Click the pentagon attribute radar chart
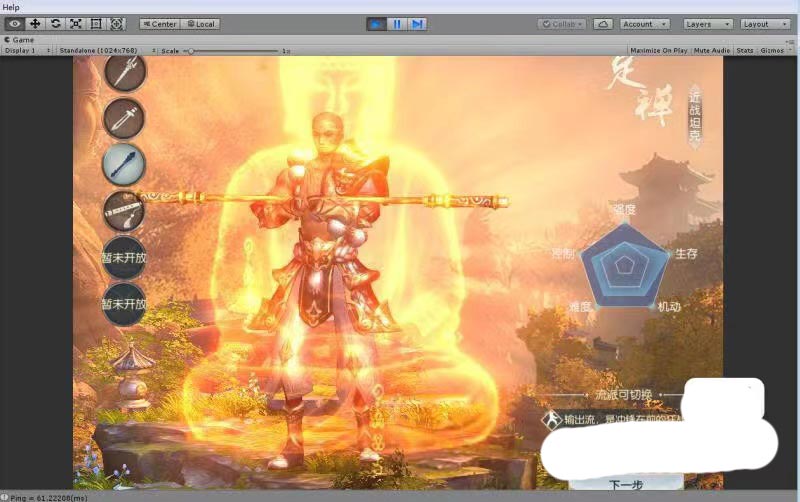Image resolution: width=800 pixels, height=502 pixels. [x=624, y=266]
